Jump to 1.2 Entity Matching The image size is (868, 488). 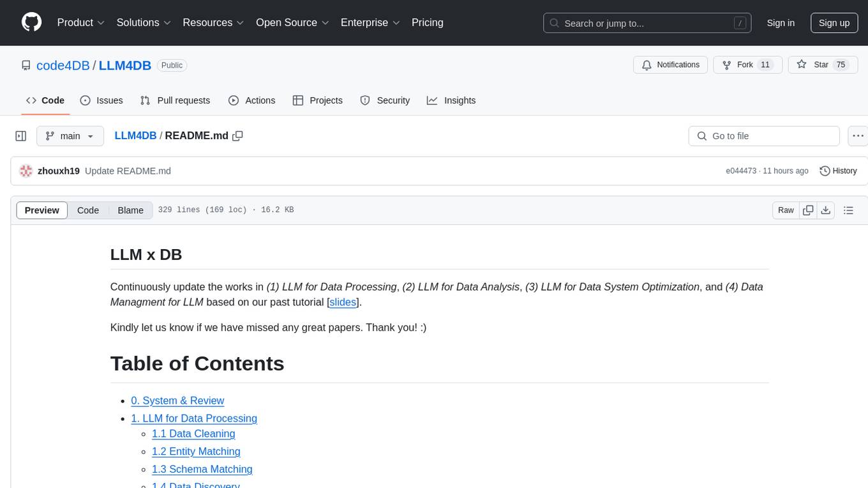[x=196, y=452]
